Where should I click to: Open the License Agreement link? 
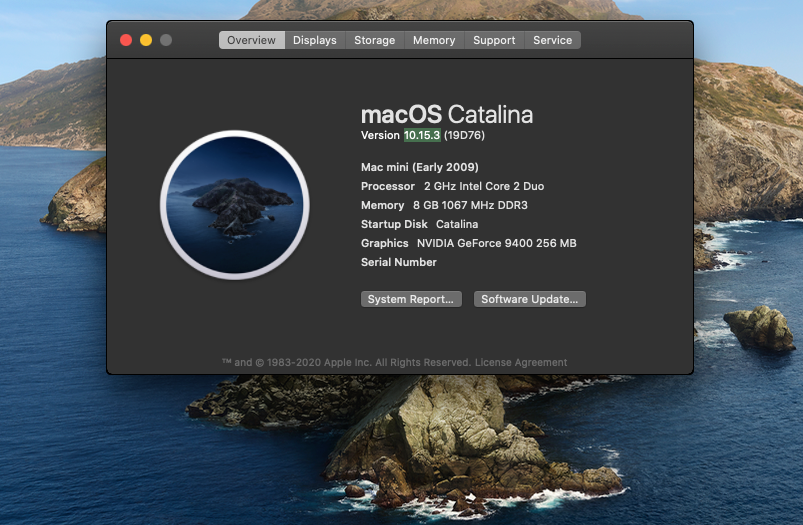521,363
